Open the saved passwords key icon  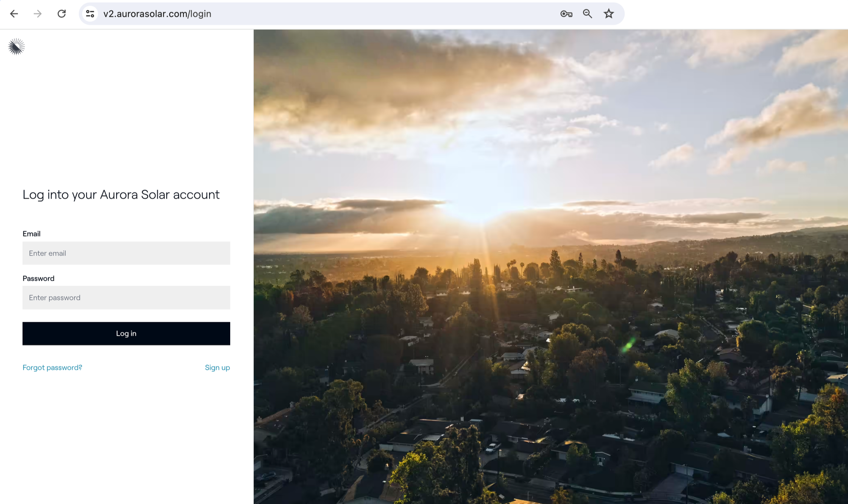(566, 14)
